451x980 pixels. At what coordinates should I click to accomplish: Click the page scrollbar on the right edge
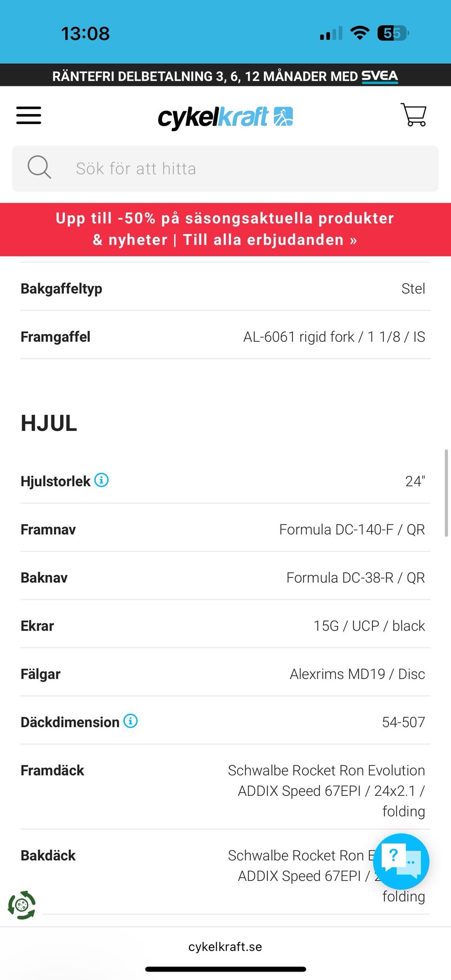(x=446, y=492)
